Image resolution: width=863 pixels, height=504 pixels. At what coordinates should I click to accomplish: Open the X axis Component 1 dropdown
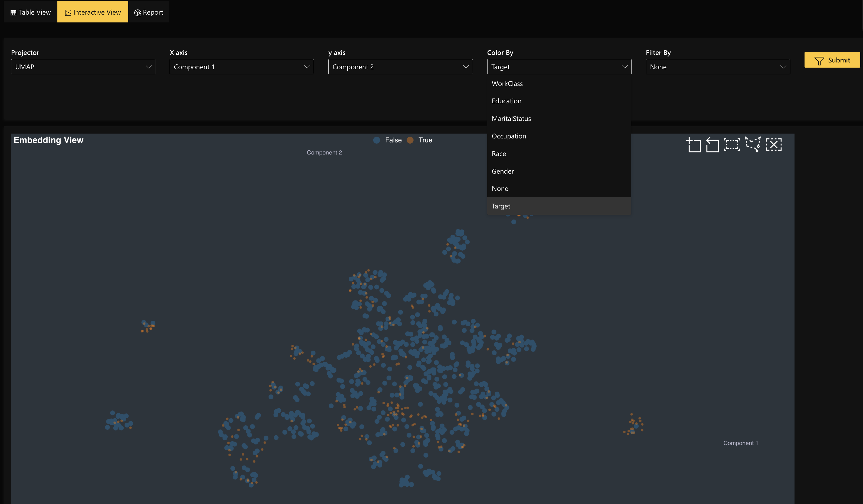pyautogui.click(x=241, y=67)
